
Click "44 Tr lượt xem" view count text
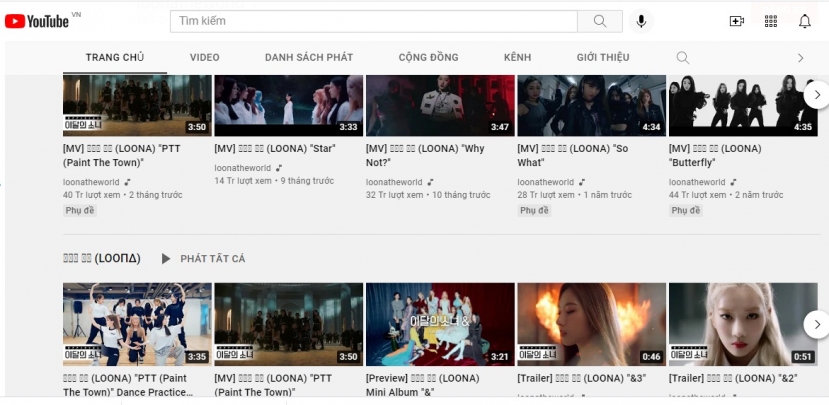pos(697,195)
